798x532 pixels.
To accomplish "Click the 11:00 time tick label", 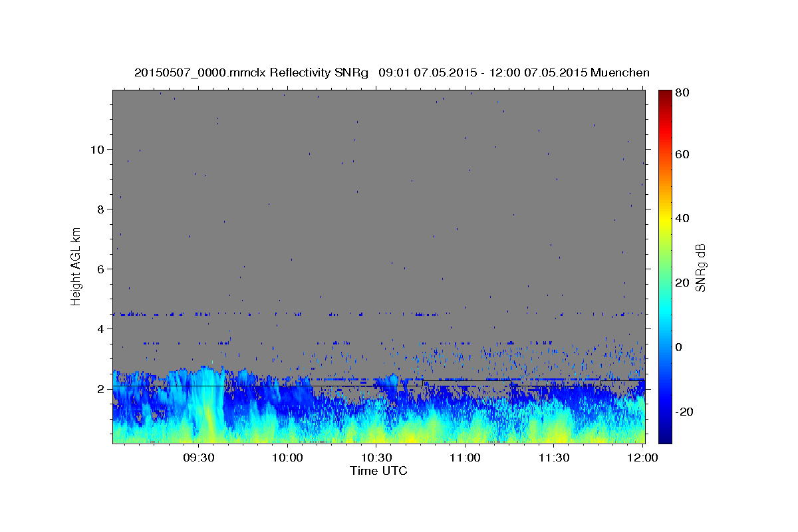I will click(x=465, y=458).
